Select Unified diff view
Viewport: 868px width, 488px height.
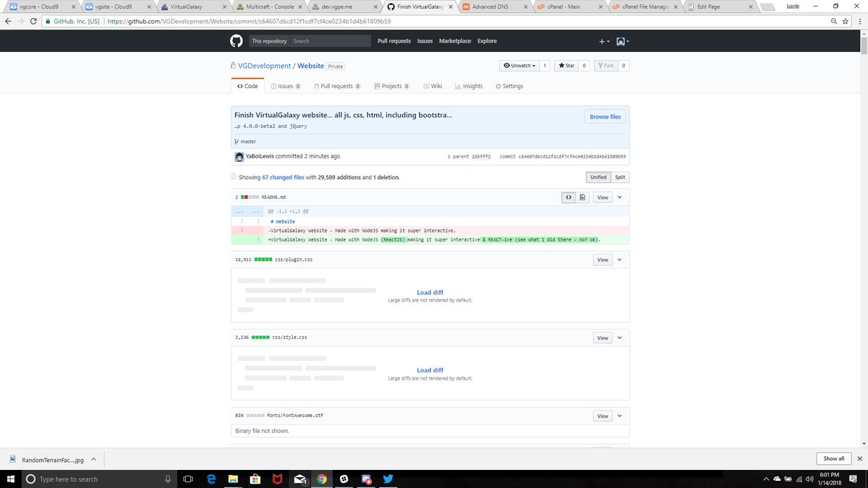tap(598, 177)
